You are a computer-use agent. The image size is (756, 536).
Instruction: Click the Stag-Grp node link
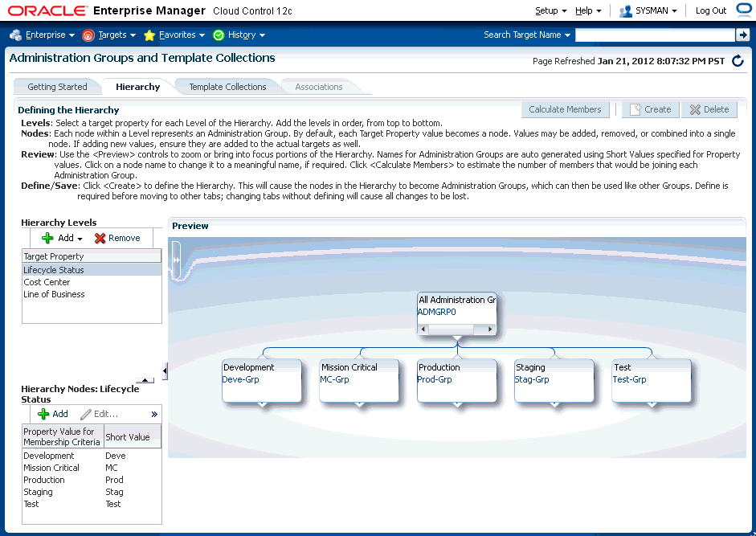(532, 379)
